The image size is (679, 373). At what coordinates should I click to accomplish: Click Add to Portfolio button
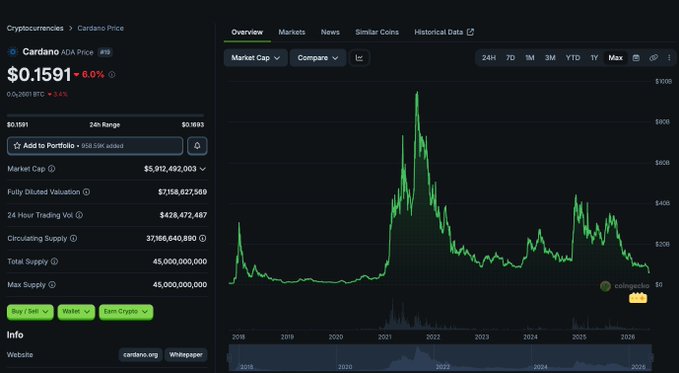click(95, 146)
